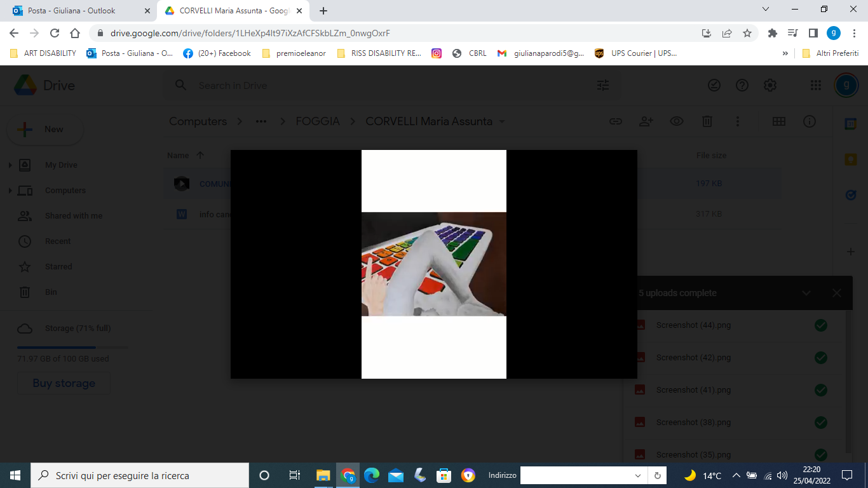This screenshot has width=868, height=488.
Task: Open CORVELLI Maria Assunta folder dropdown
Action: pos(502,121)
